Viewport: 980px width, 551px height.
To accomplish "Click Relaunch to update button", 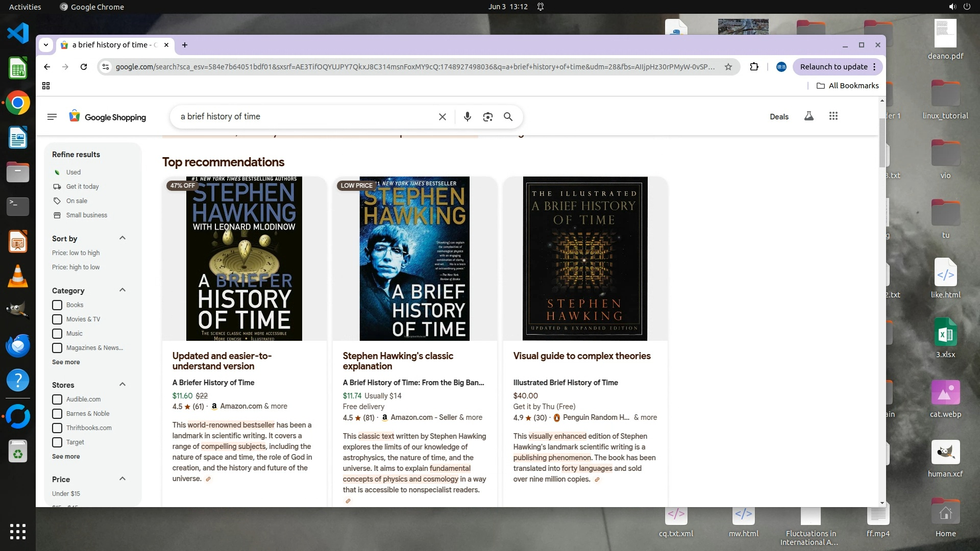I will [834, 67].
